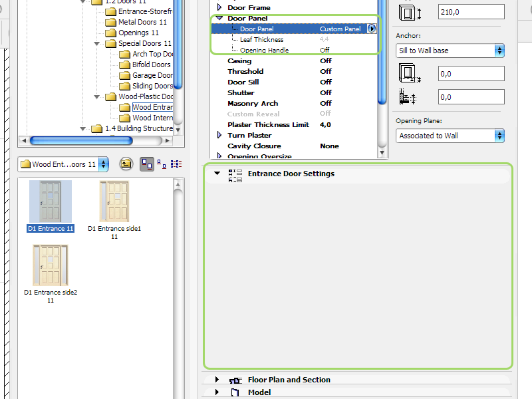Select the Openings 11 folder
This screenshot has height=399, width=532.
coord(132,33)
